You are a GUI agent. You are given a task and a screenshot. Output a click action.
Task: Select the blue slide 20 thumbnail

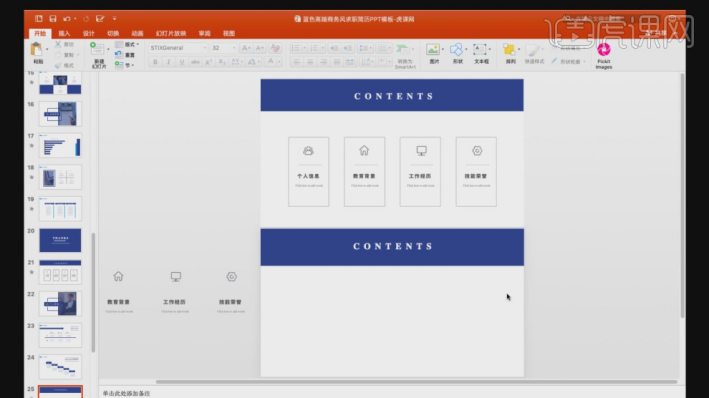(x=60, y=240)
